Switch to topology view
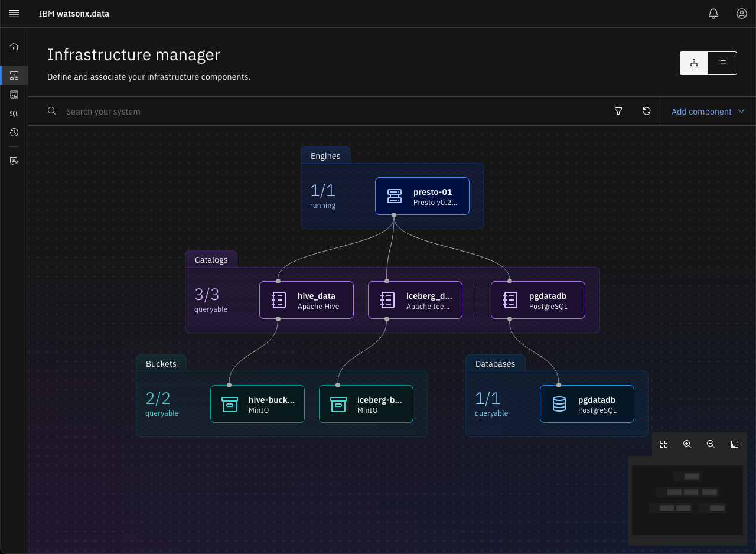The image size is (756, 554). (694, 63)
